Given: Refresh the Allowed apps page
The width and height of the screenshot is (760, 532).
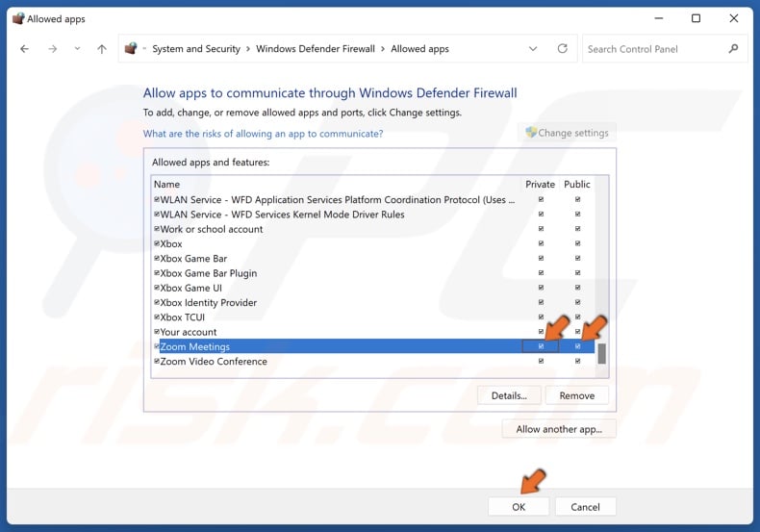Looking at the screenshot, I should tap(562, 48).
